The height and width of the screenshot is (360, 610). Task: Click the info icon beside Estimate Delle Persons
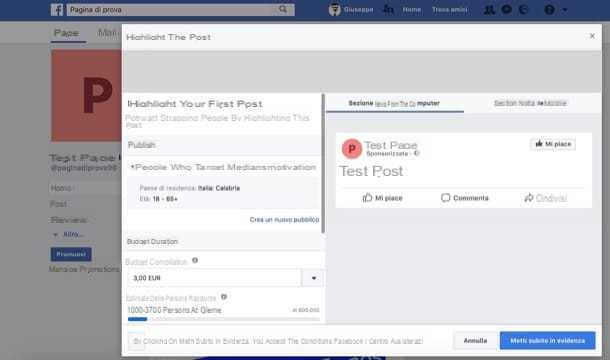click(x=224, y=297)
